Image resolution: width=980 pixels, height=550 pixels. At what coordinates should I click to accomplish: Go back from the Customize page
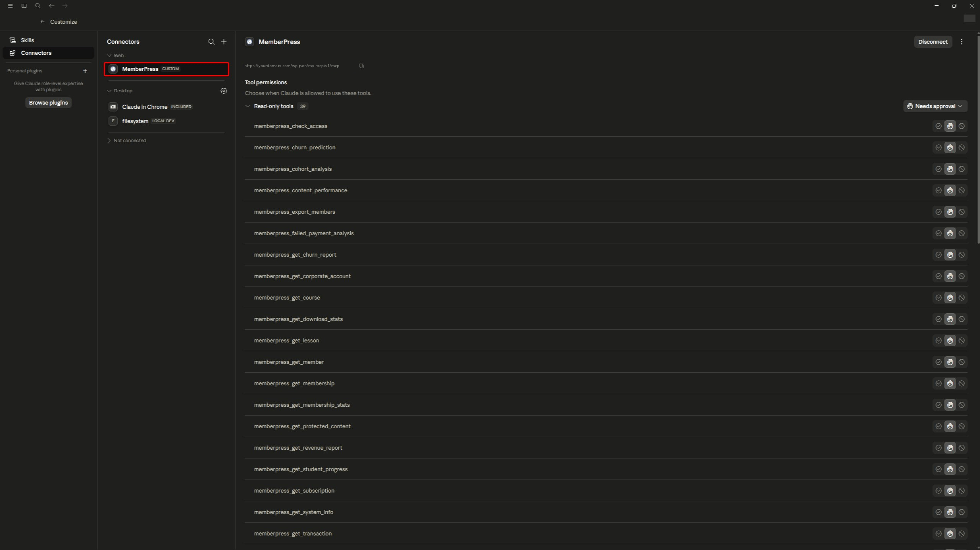(43, 22)
